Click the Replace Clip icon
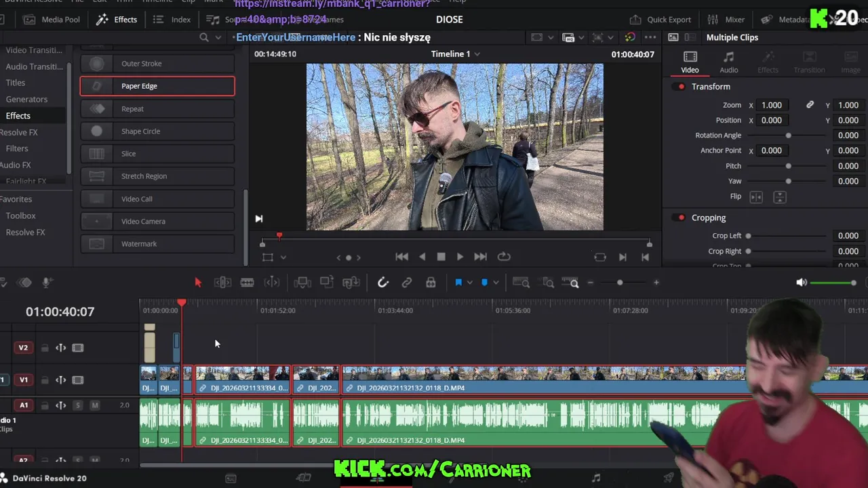The image size is (868, 488). (x=351, y=283)
